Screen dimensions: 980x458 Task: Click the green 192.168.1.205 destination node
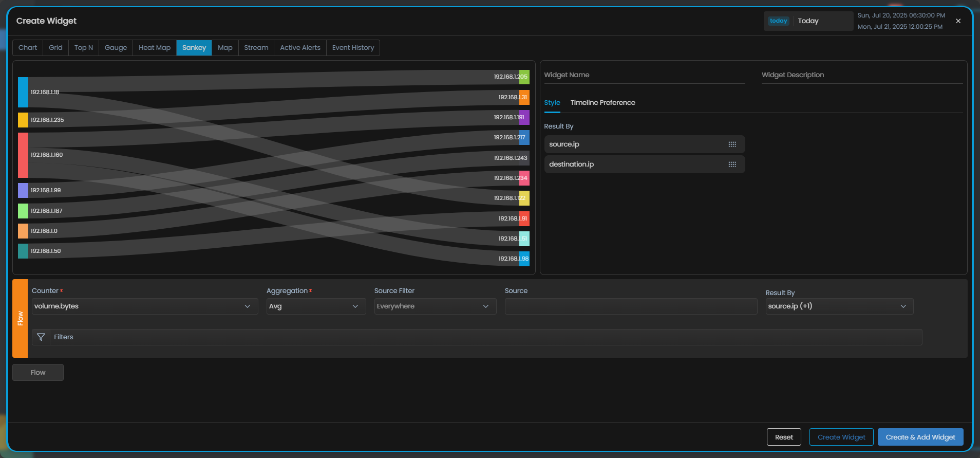click(524, 77)
